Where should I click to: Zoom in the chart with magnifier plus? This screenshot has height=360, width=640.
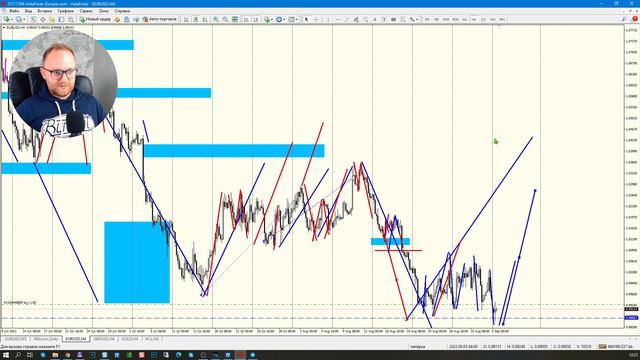pos(216,19)
